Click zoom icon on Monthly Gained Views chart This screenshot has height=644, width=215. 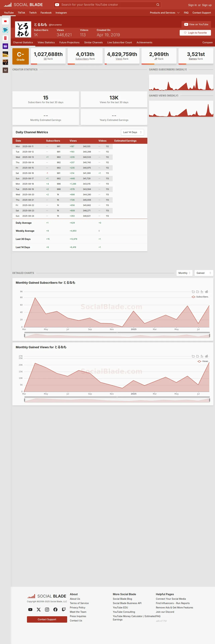pos(193,356)
